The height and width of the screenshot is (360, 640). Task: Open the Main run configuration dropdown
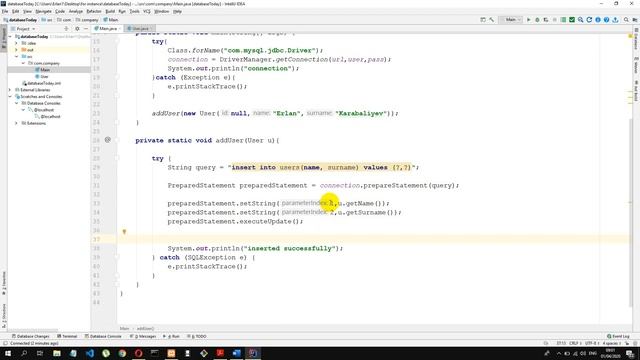pos(511,20)
